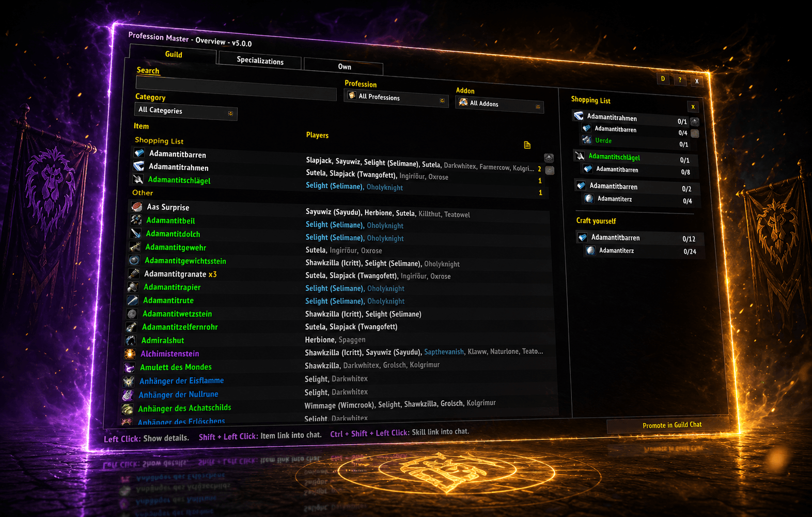
Task: Click Promote in Guild Chat
Action: pos(672,425)
